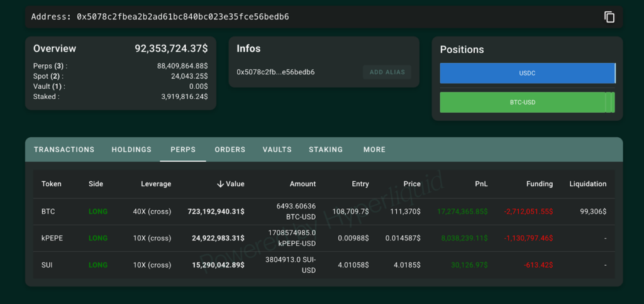Click SUI funding -613.42$
The height and width of the screenshot is (304, 644).
(538, 265)
